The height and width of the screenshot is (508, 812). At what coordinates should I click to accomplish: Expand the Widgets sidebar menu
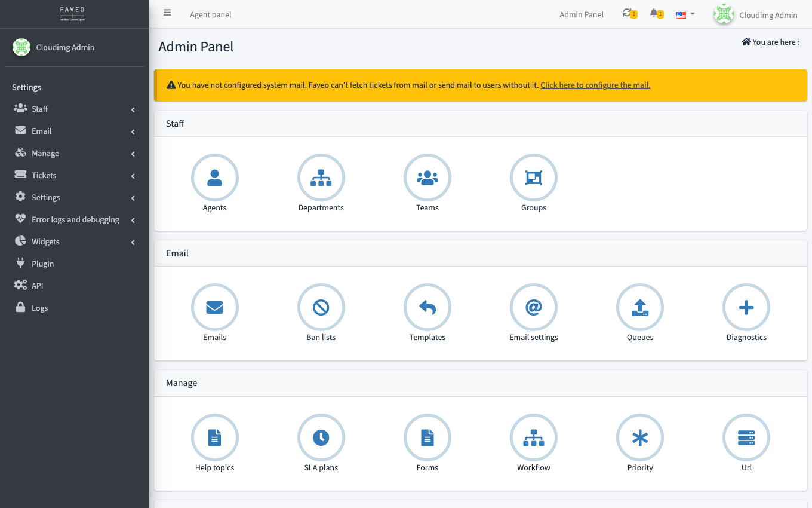(75, 241)
